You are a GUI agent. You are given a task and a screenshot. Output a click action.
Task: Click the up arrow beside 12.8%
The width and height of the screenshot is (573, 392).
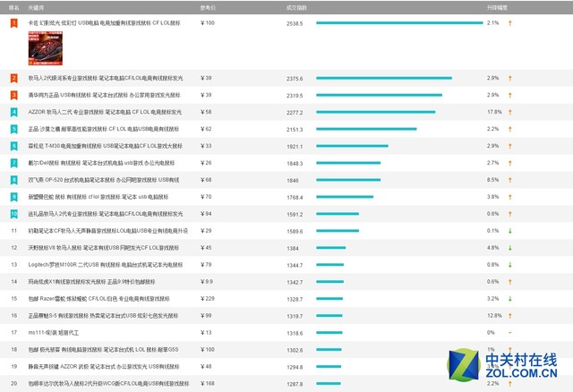point(509,316)
